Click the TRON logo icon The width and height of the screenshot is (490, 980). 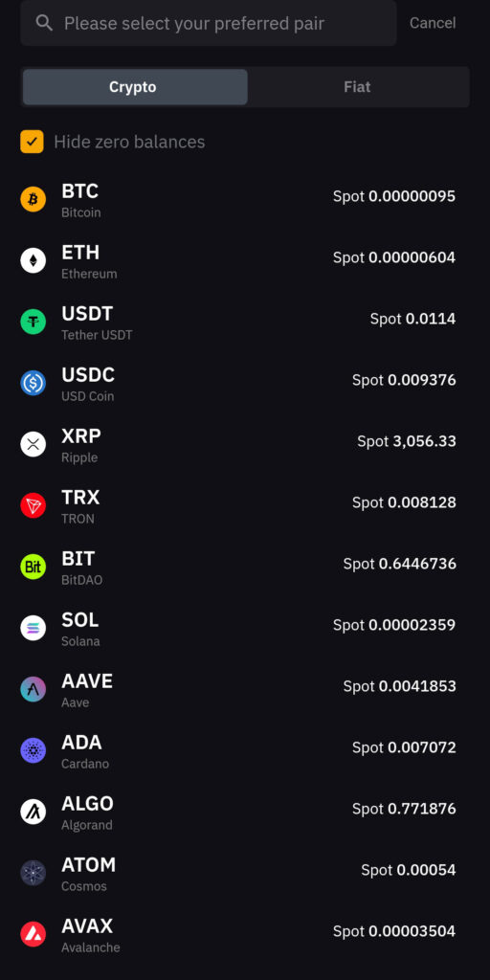tap(33, 505)
